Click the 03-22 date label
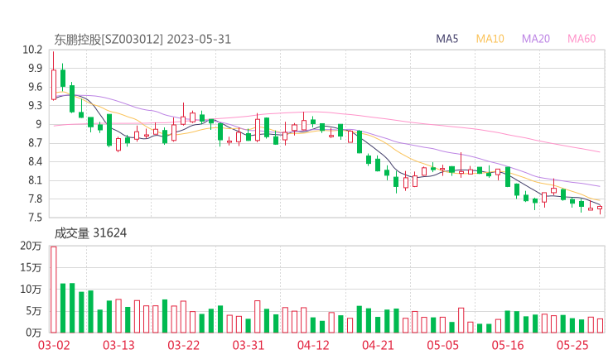Screen dimensions: 613x364 pos(184,345)
